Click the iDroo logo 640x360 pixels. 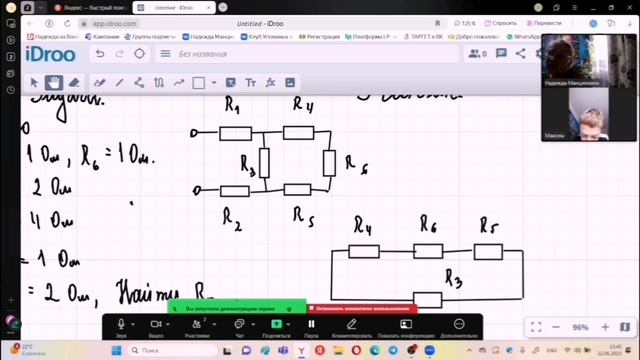51,54
